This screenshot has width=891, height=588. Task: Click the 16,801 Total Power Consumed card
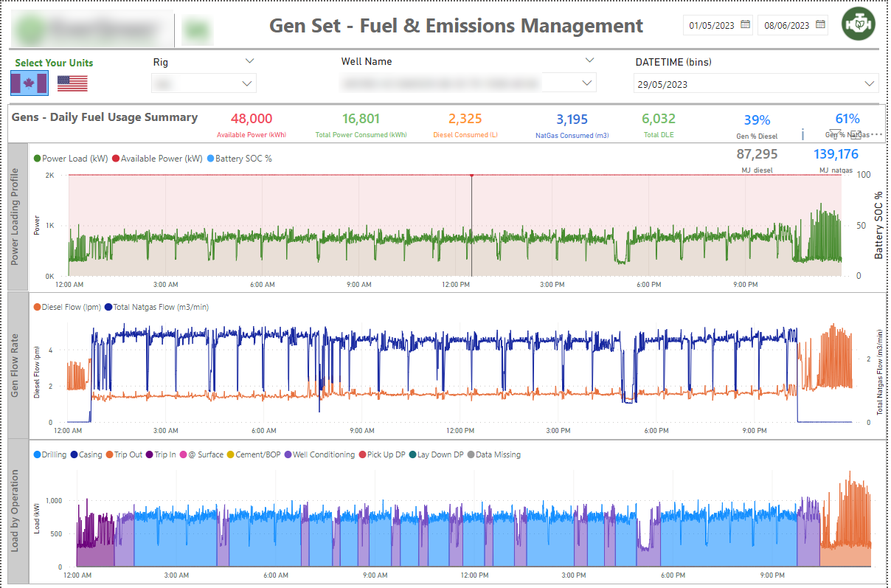(x=361, y=125)
